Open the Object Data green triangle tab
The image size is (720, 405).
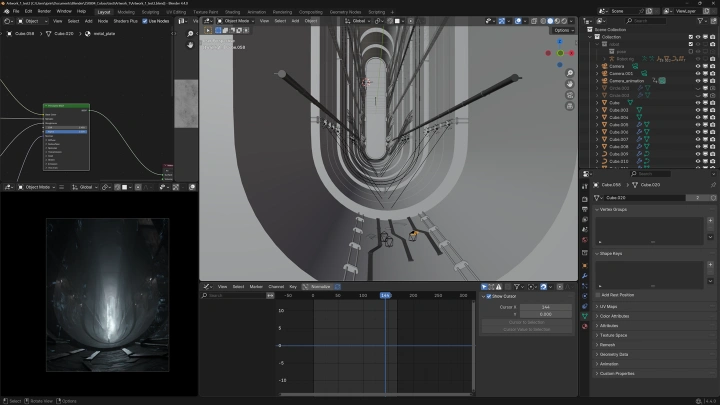[585, 318]
